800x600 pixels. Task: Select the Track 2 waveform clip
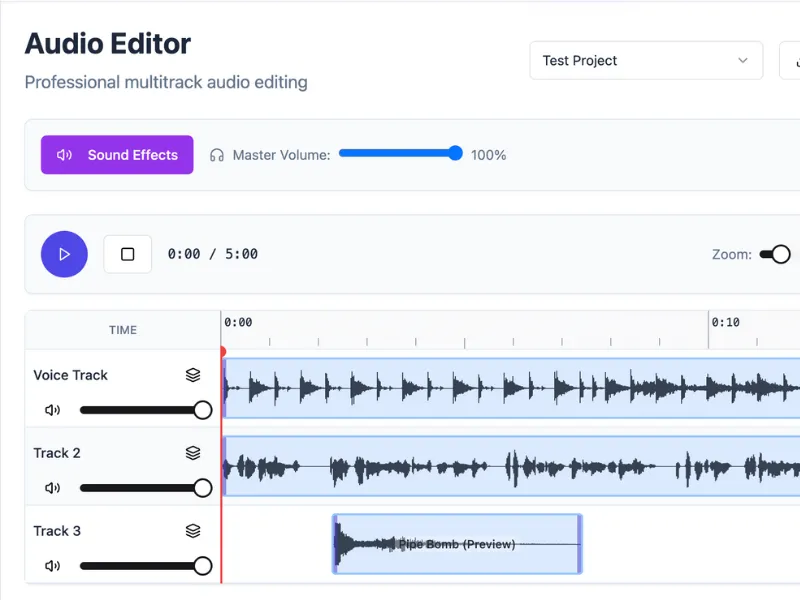pyautogui.click(x=511, y=466)
